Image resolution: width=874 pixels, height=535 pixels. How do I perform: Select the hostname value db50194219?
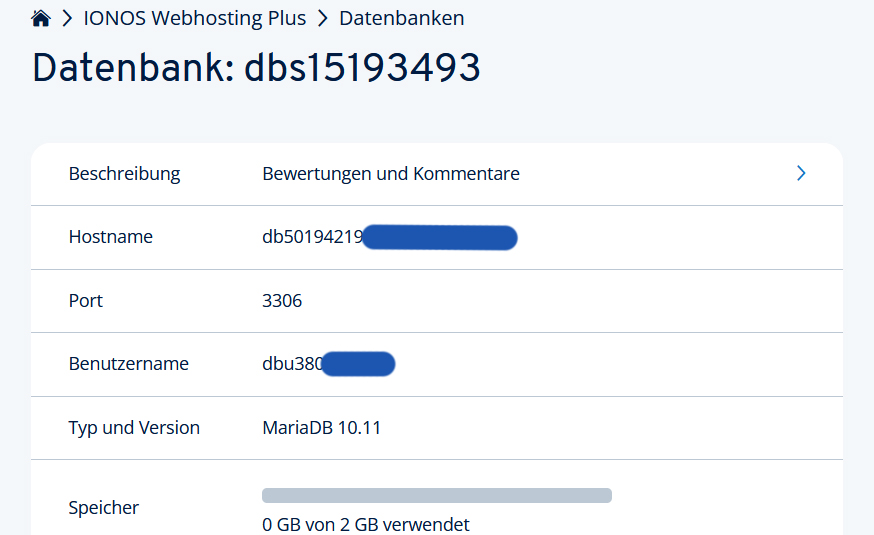coord(312,237)
